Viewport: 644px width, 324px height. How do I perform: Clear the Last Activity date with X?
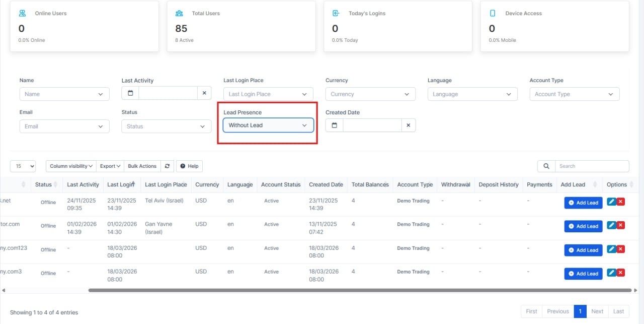coord(204,93)
